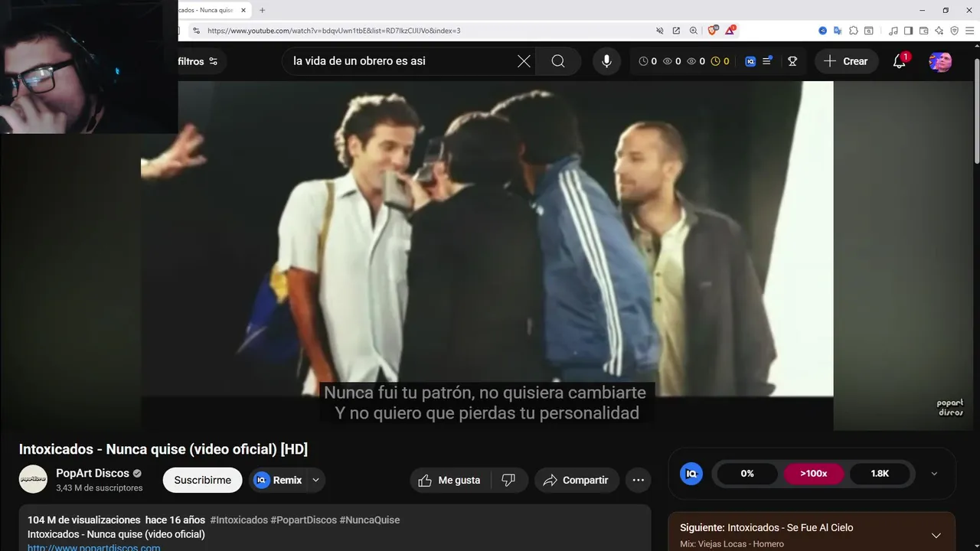Click the Crear button

846,61
